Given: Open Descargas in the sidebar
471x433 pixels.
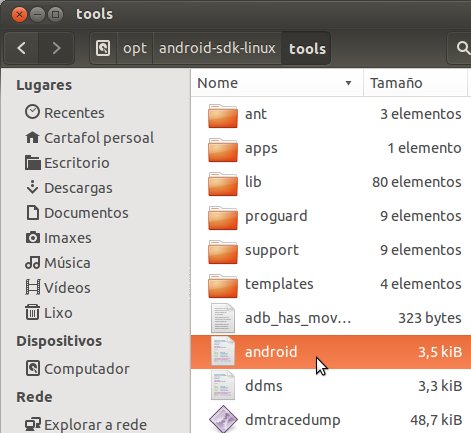Looking at the screenshot, I should click(78, 188).
